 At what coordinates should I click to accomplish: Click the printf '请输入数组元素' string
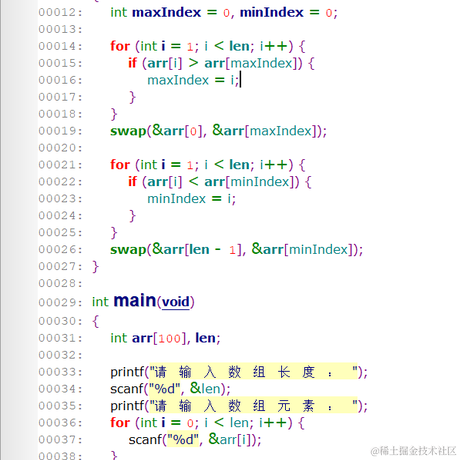pos(253,406)
